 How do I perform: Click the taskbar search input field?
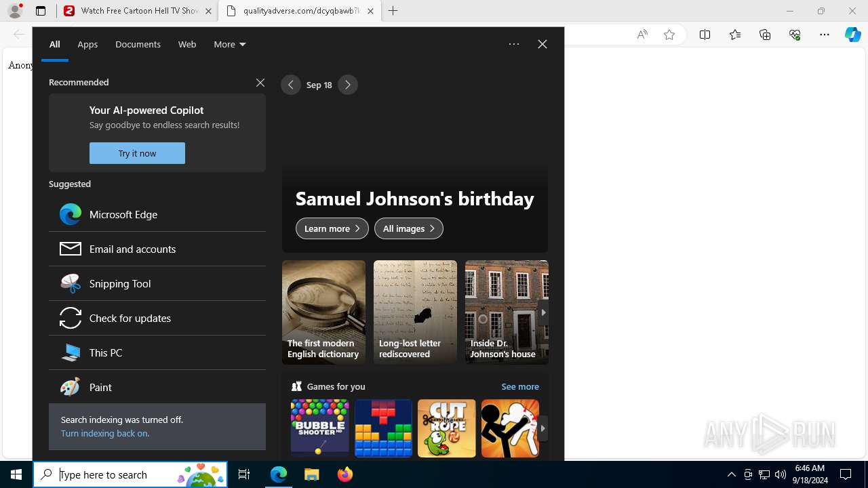[x=130, y=474]
